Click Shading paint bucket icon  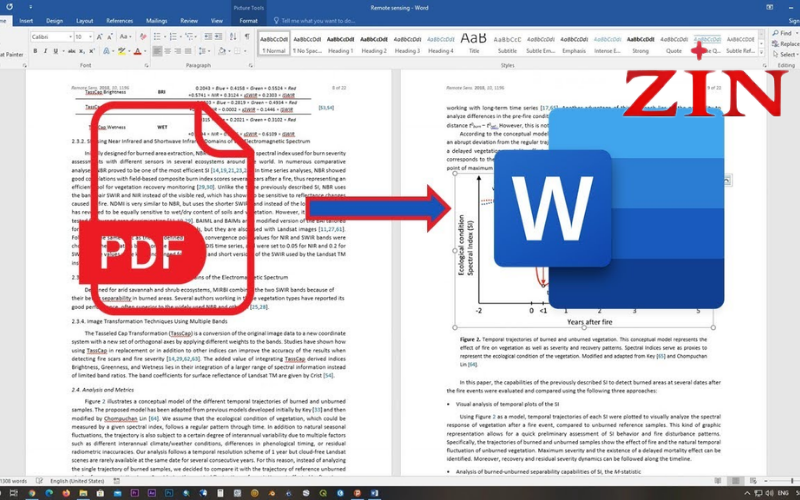[222, 51]
